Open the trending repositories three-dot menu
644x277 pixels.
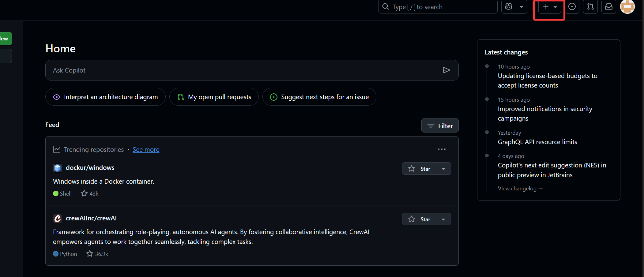point(442,149)
